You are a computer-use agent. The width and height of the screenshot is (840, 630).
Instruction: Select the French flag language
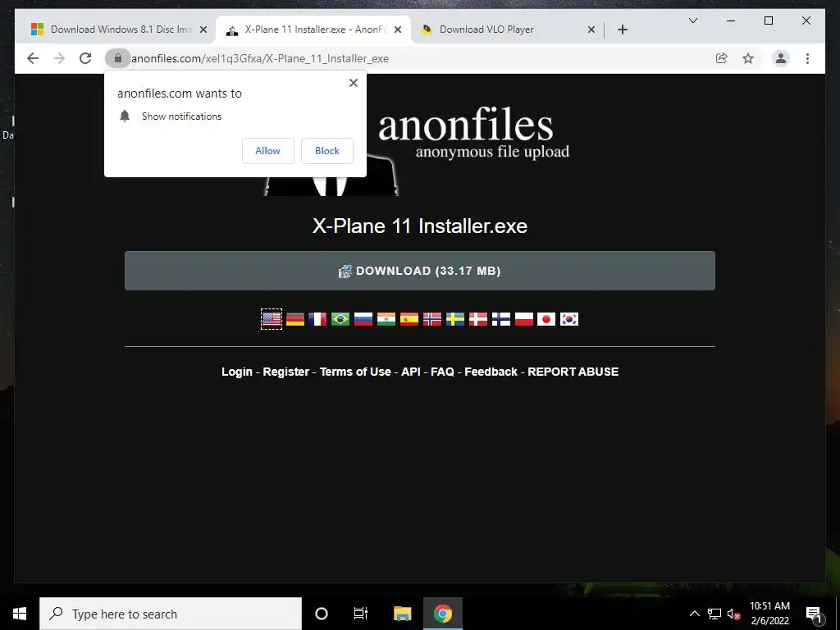pos(317,319)
